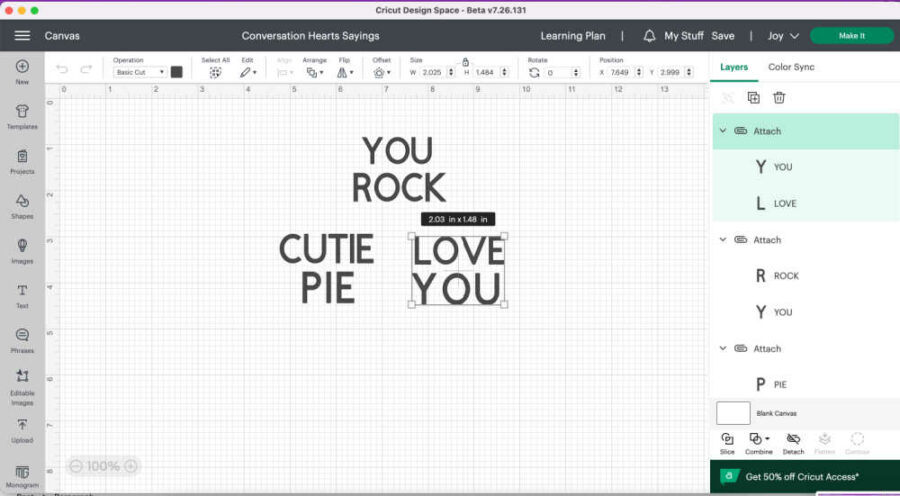This screenshot has width=900, height=496.
Task: Collapse the first Attach group
Action: (x=722, y=131)
